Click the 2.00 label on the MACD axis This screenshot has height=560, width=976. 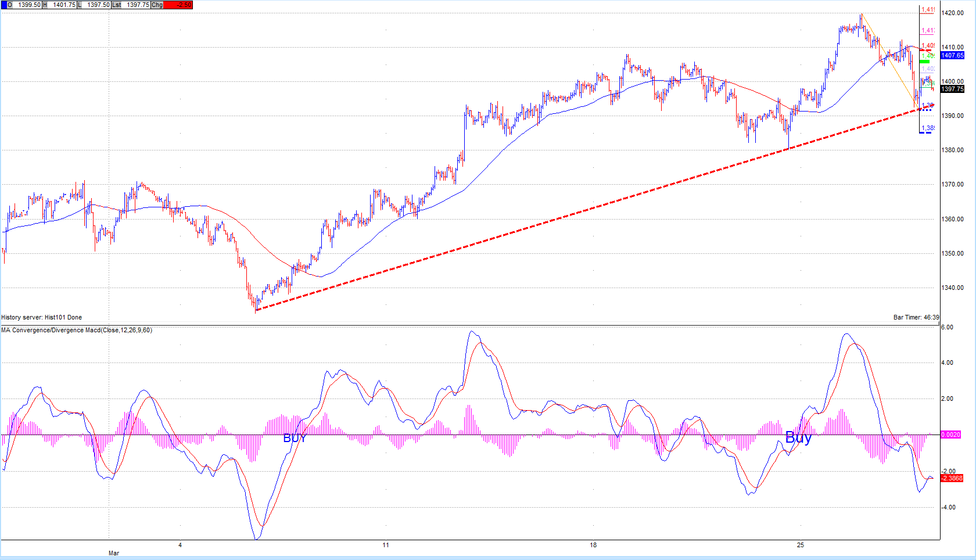point(947,399)
